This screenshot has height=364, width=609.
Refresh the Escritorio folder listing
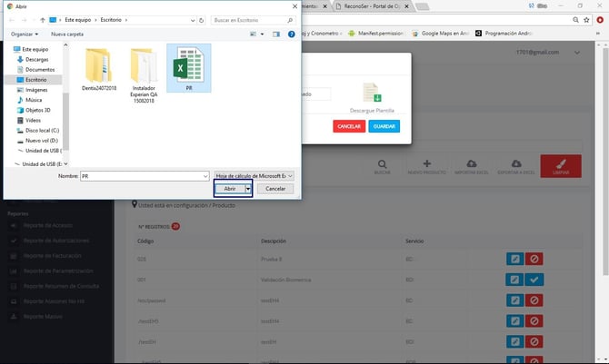(x=202, y=18)
